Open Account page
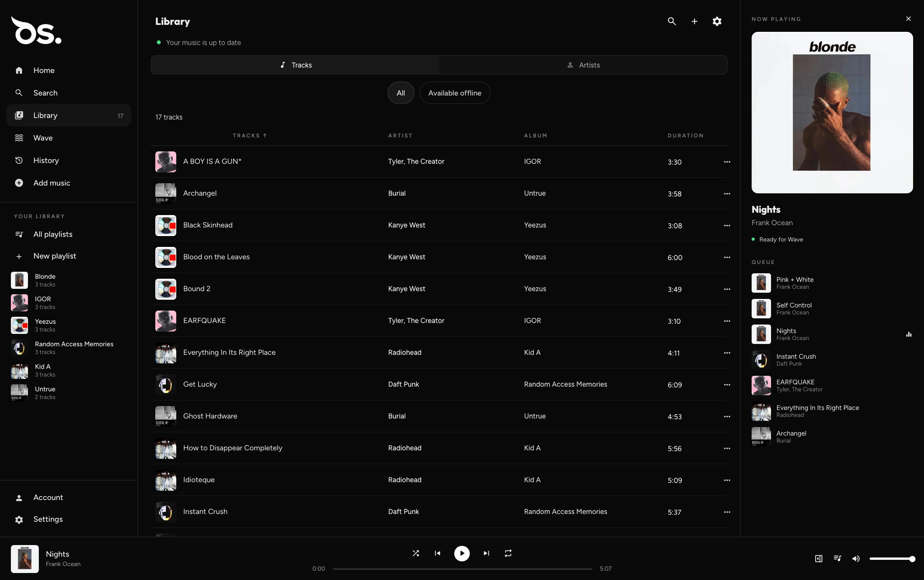Viewport: 924px width, 580px height. pos(69,498)
